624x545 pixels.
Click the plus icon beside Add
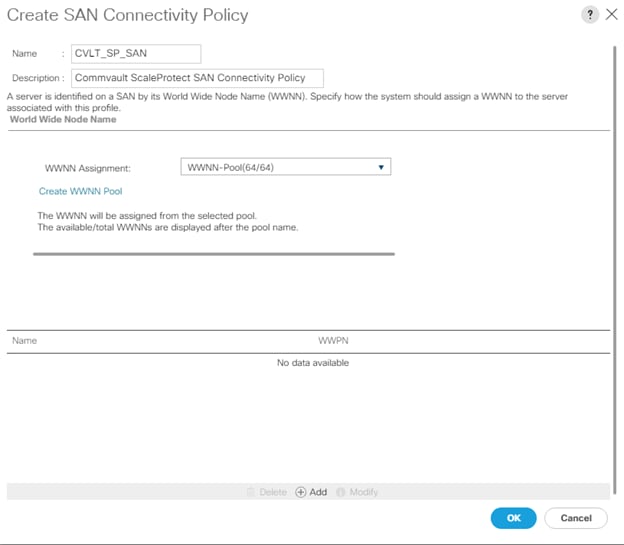click(x=300, y=492)
